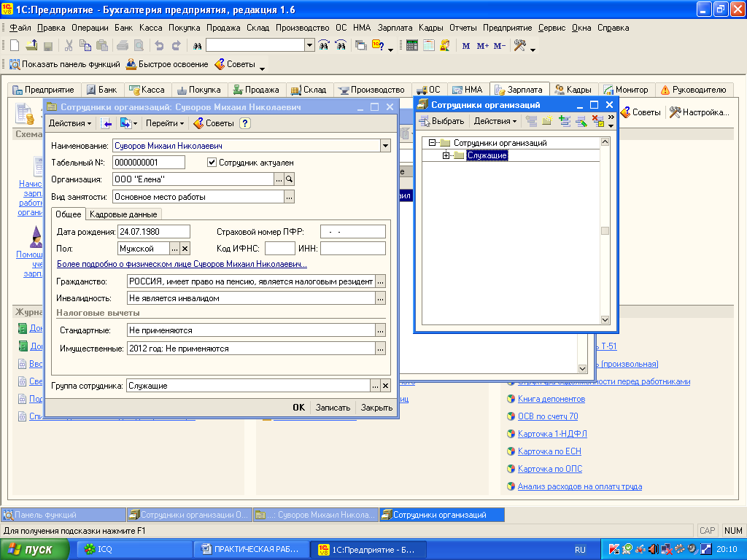This screenshot has width=747, height=560.
Task: Click the Redo arrow toolbar icon
Action: (177, 46)
